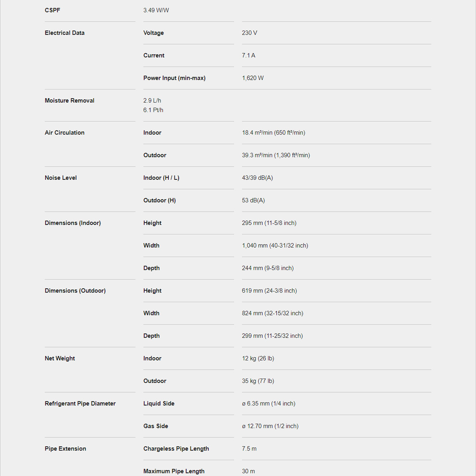Select the 6.1 Pt/h moisture value

[153, 110]
